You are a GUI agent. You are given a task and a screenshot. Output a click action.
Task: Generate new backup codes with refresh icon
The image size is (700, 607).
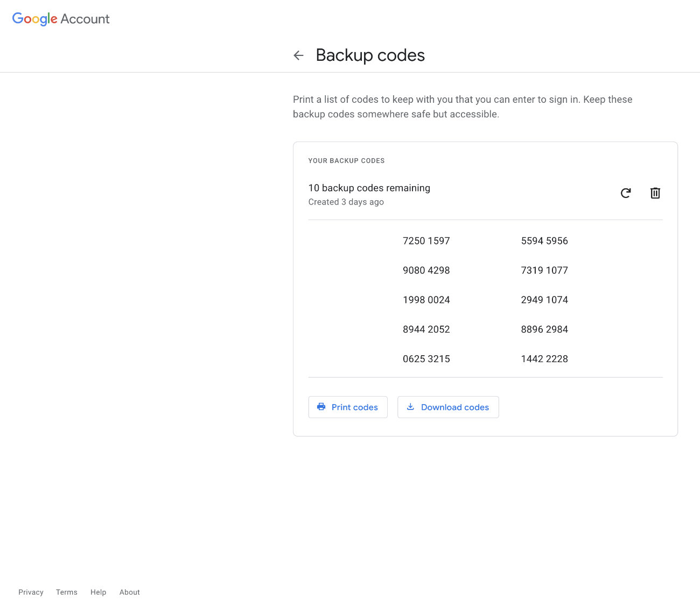tap(626, 193)
